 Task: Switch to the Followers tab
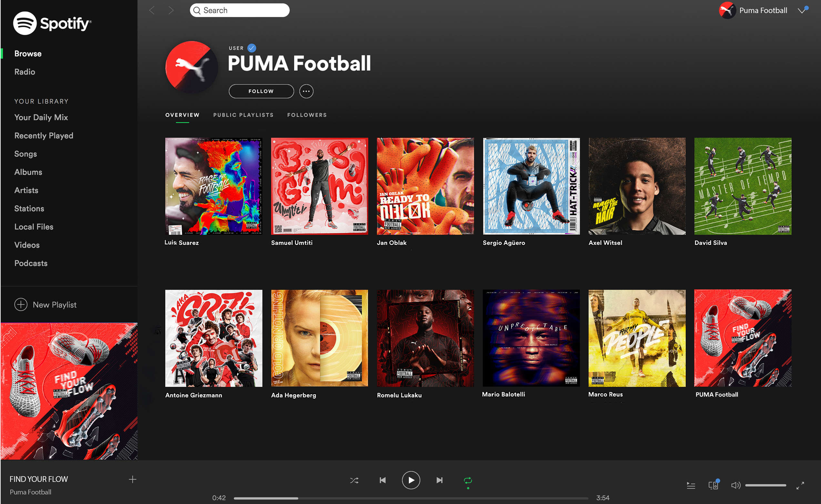tap(307, 115)
